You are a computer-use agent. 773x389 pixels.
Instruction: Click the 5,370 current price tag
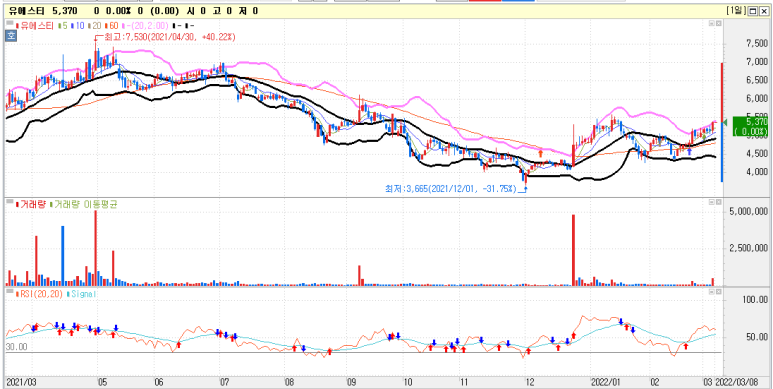click(x=751, y=126)
